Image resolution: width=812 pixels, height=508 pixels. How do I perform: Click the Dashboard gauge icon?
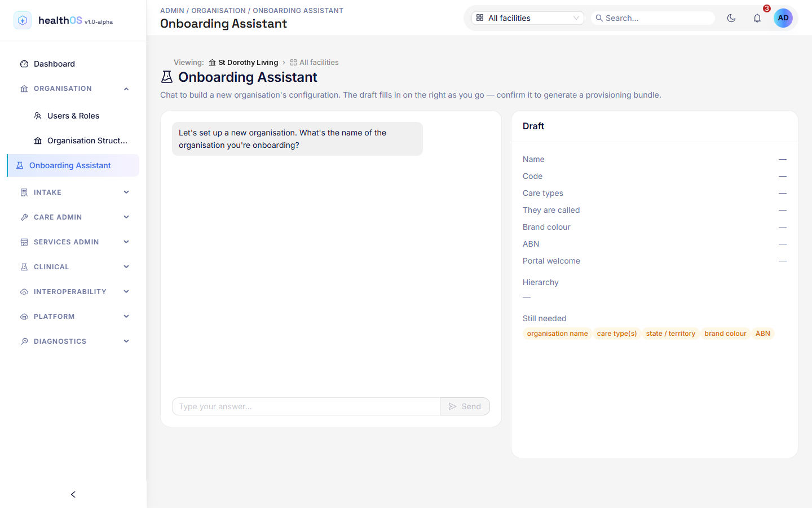point(24,64)
